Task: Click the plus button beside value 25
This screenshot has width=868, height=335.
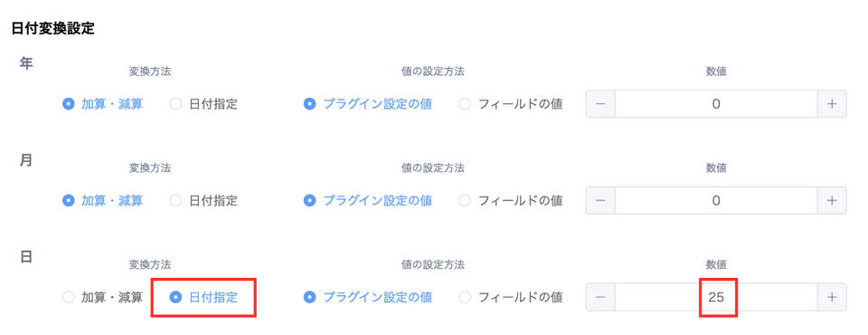Action: tap(832, 297)
